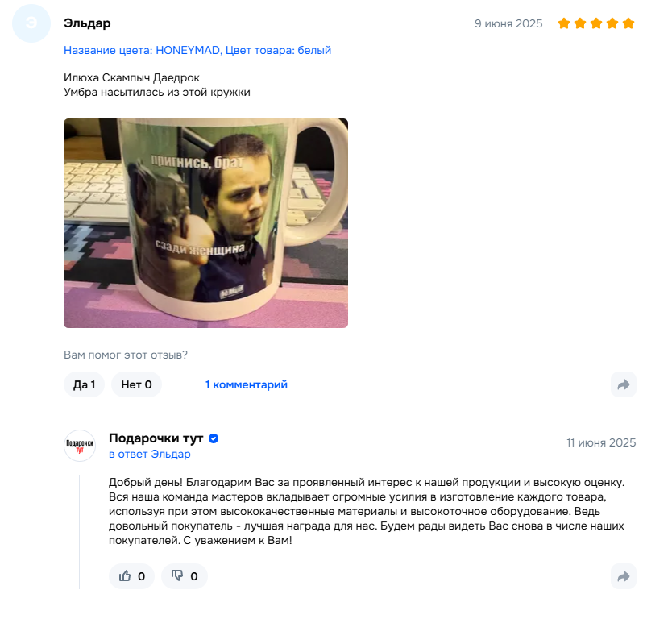The image size is (672, 619).
Task: Follow the в ответ Эльдар link
Action: tap(150, 454)
